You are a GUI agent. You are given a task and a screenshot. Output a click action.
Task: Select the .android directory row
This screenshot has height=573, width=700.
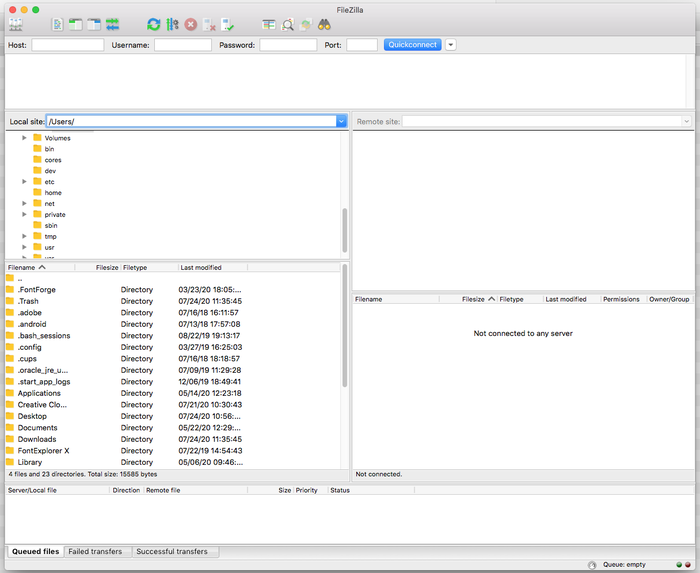pyautogui.click(x=172, y=324)
